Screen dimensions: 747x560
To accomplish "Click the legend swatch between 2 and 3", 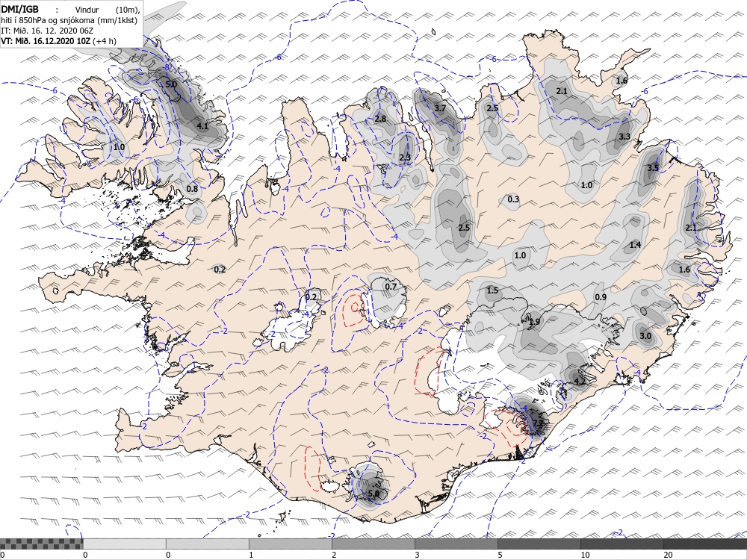I will 373,544.
